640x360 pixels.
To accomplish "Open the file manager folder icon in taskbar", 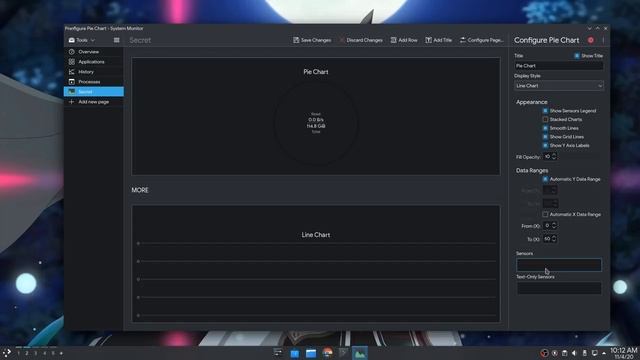I will coord(311,353).
